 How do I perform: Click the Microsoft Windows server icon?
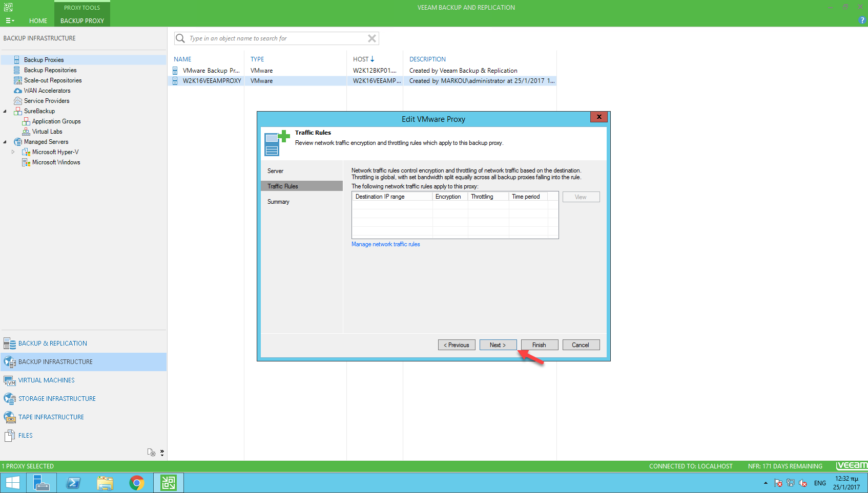click(x=26, y=162)
